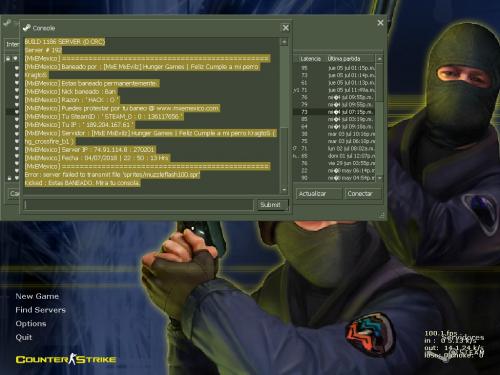Screen dimensions: 500x375
Task: Click the console scroll-down arrow
Action: [x=284, y=190]
